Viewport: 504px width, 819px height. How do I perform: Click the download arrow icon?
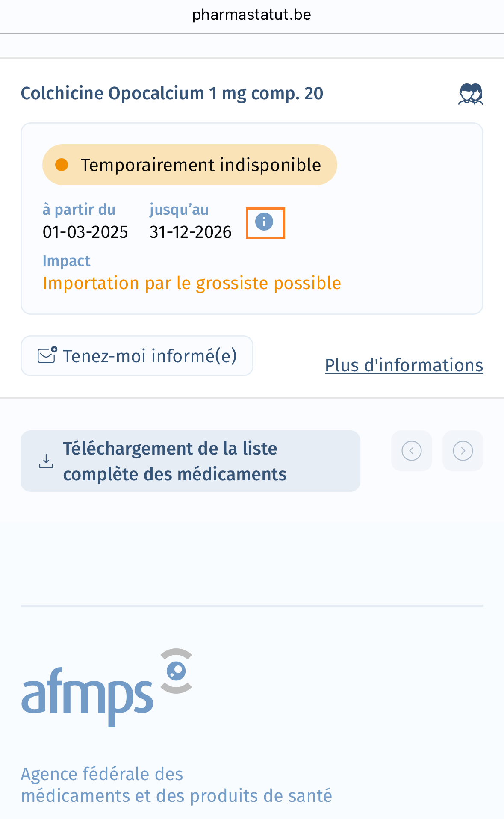46,461
